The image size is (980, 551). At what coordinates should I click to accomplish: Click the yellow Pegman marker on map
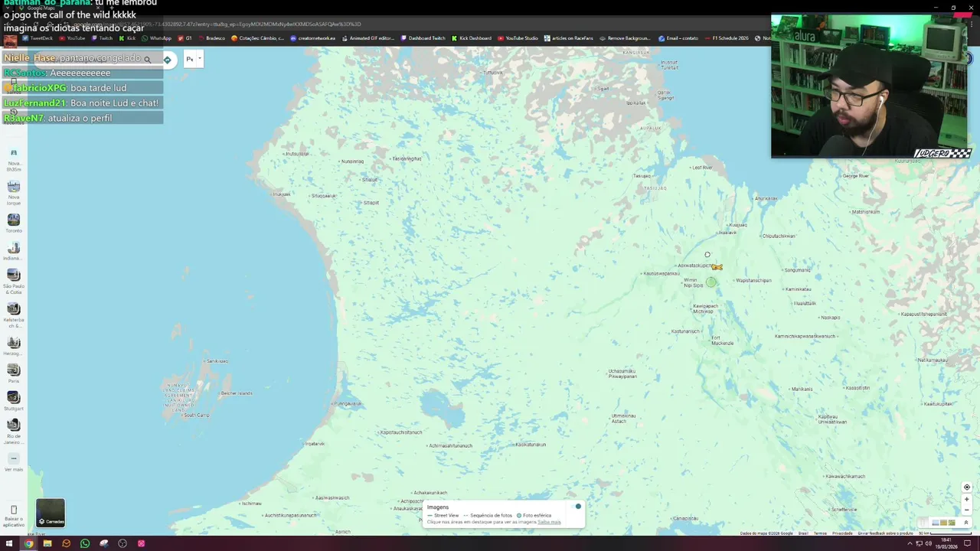click(x=717, y=267)
